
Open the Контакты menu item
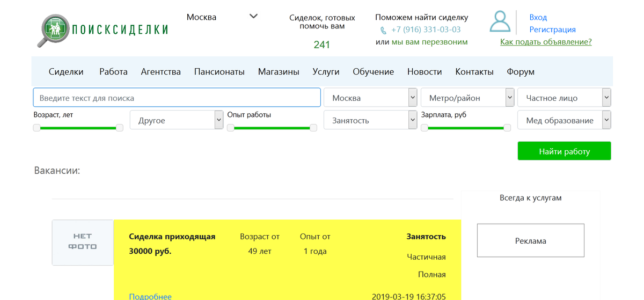(x=474, y=71)
